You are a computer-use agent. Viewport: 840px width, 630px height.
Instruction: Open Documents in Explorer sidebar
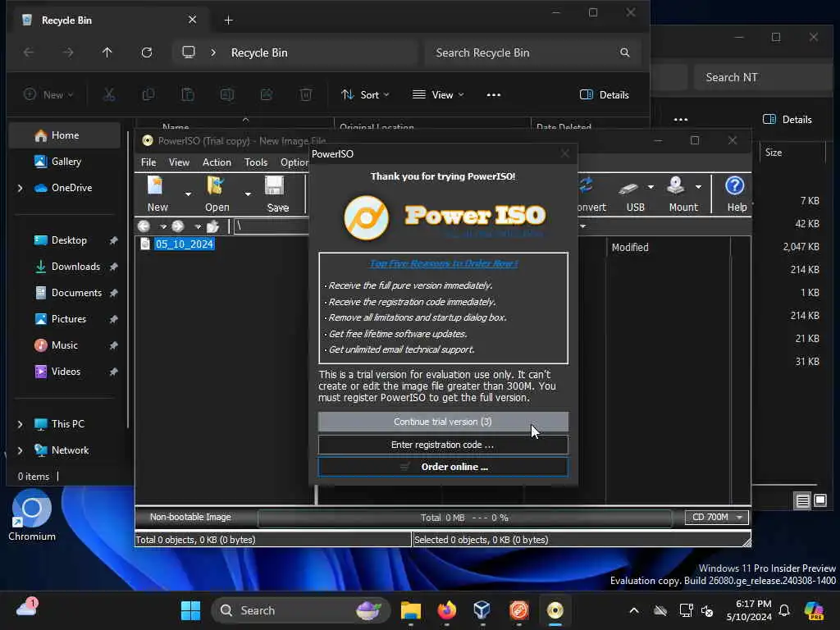76,293
